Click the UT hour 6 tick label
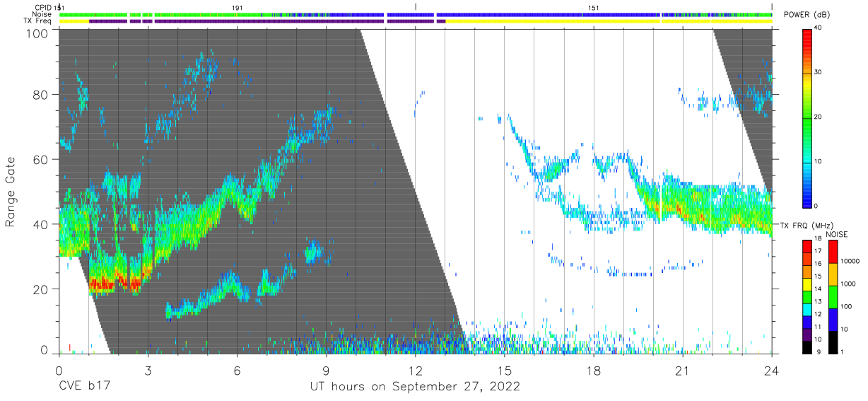The image size is (868, 401). coord(237,370)
